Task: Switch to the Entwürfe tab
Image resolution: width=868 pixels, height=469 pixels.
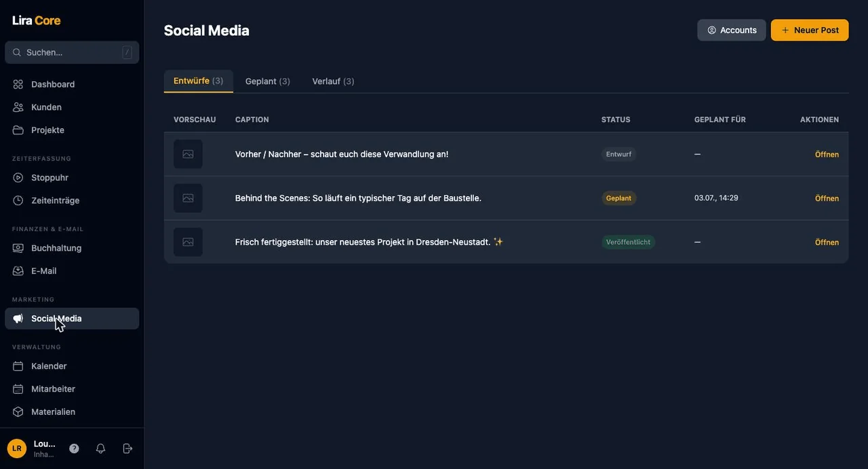Action: pyautogui.click(x=199, y=81)
